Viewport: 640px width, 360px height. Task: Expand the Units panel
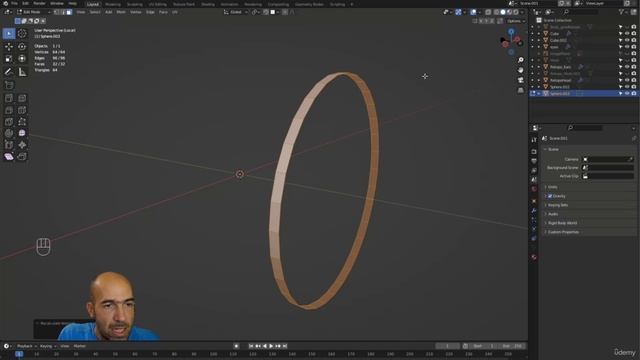click(x=553, y=187)
